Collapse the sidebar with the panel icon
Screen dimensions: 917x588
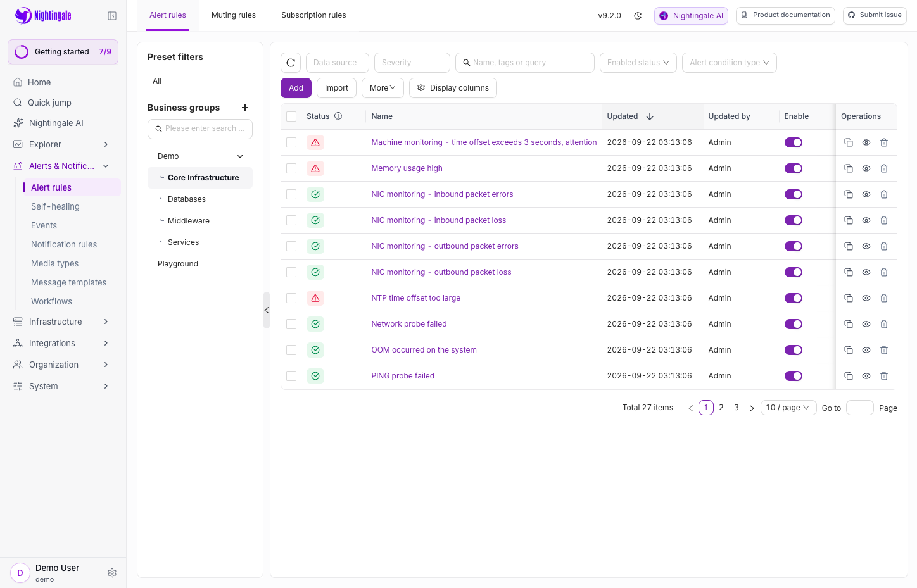coord(112,16)
